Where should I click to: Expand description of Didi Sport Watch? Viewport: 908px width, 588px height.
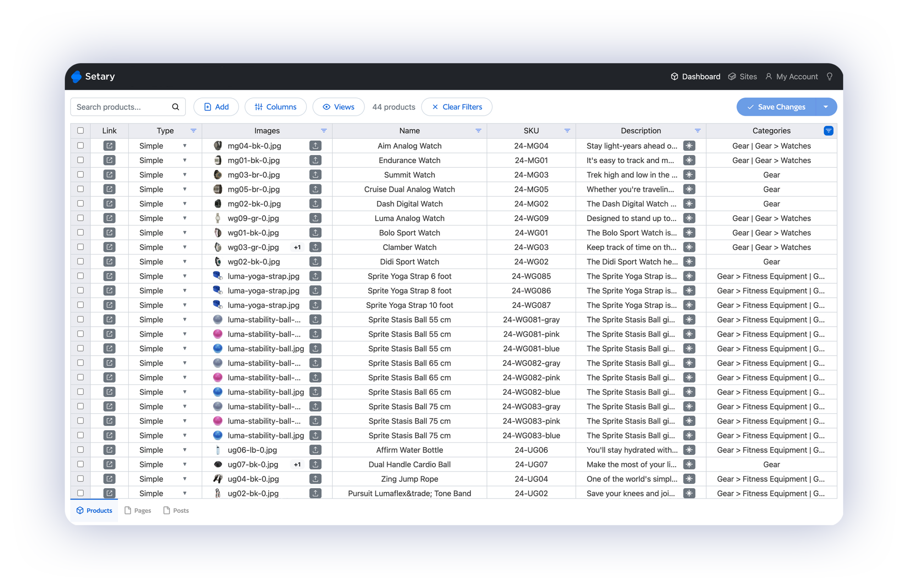pos(689,262)
